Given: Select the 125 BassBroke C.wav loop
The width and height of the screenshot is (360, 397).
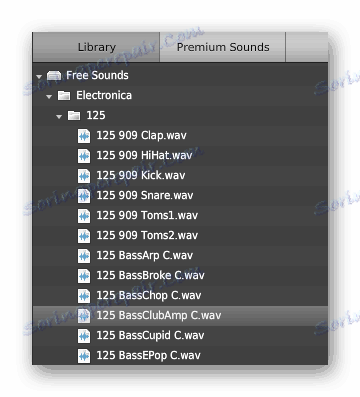Looking at the screenshot, I should coord(150,275).
